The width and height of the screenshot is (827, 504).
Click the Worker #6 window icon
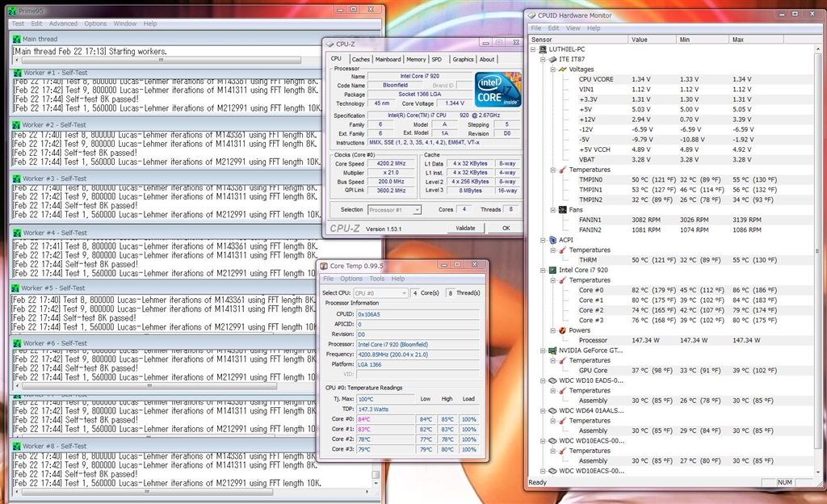pos(18,343)
